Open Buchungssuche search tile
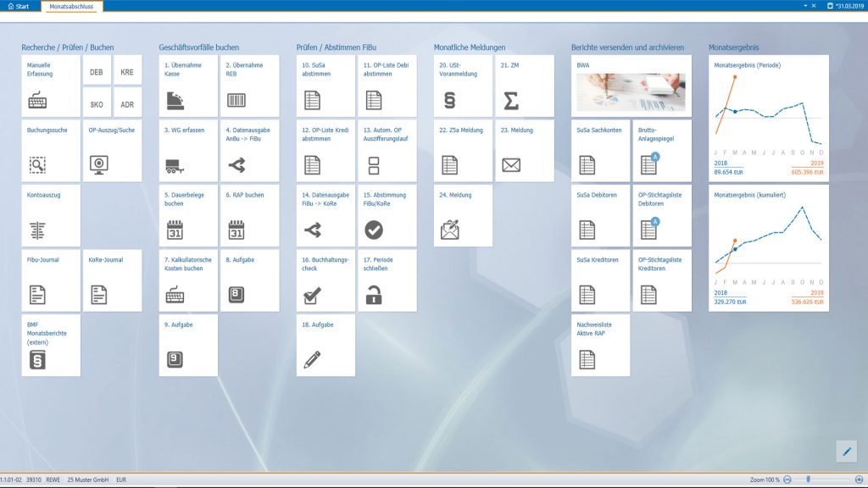The height and width of the screenshot is (488, 868). [52, 151]
